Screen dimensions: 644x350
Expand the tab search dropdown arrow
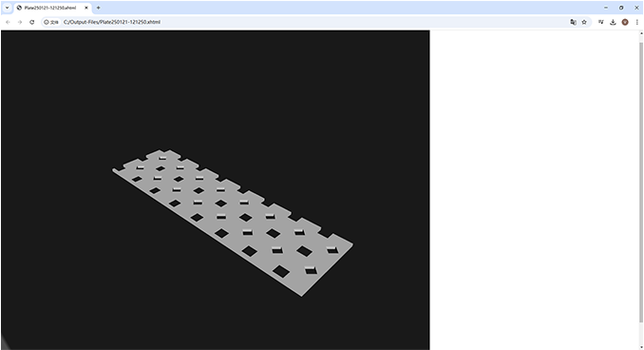[7, 8]
